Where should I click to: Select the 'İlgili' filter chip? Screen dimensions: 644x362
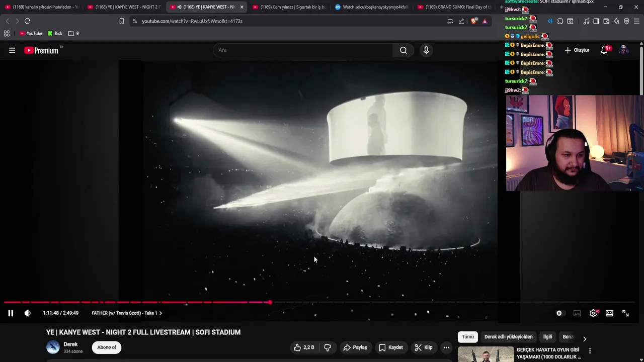pyautogui.click(x=547, y=337)
